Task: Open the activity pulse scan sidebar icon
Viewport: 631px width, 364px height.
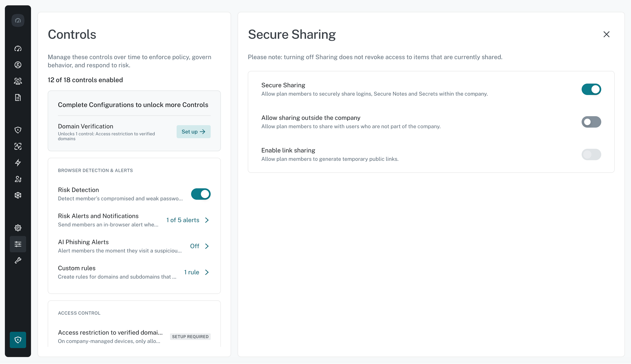Action: click(18, 146)
